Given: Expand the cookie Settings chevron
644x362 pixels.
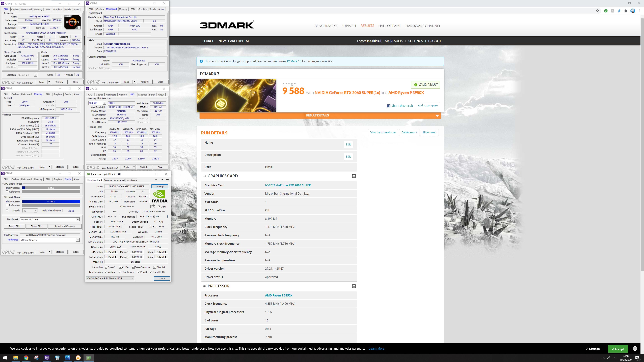Looking at the screenshot, I should pos(587,349).
